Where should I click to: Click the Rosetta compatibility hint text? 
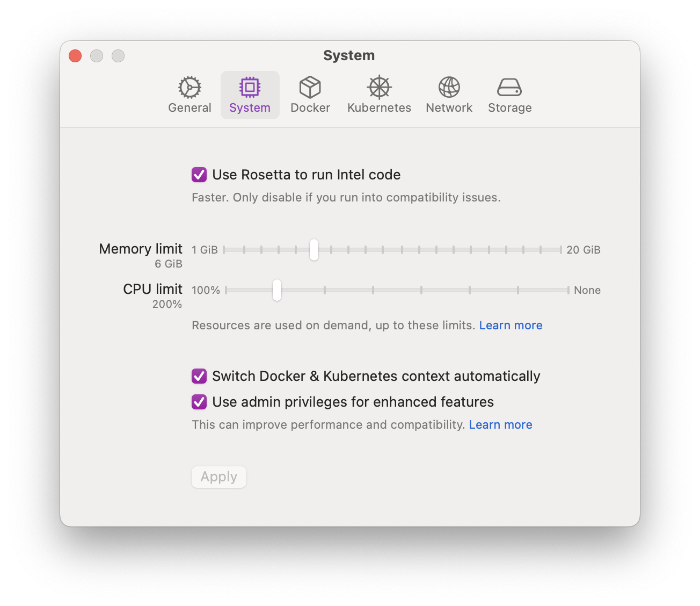click(x=346, y=198)
